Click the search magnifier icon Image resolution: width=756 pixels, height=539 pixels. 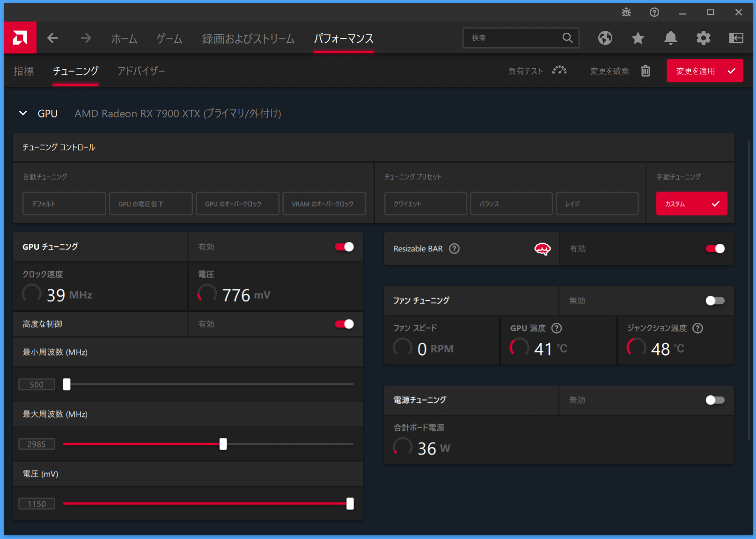(567, 38)
